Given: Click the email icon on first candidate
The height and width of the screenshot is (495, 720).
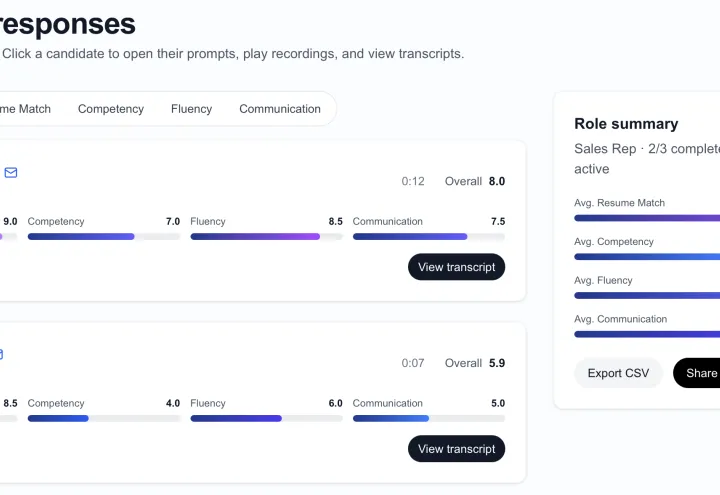Looking at the screenshot, I should pos(11,173).
